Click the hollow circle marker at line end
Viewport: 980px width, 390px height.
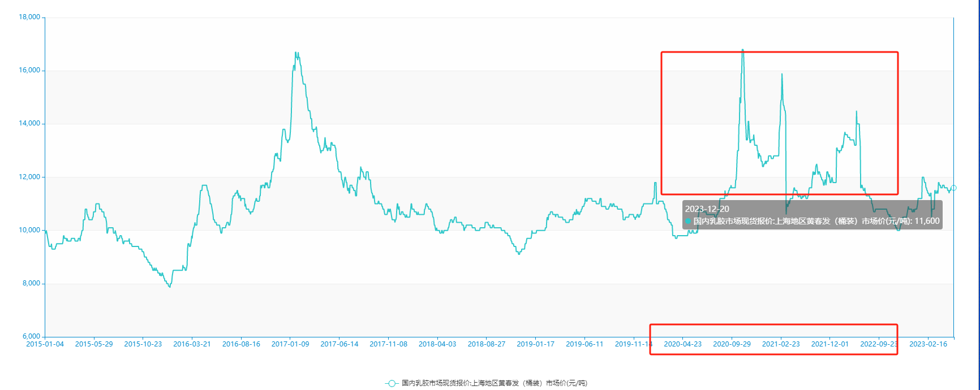pyautogui.click(x=953, y=188)
